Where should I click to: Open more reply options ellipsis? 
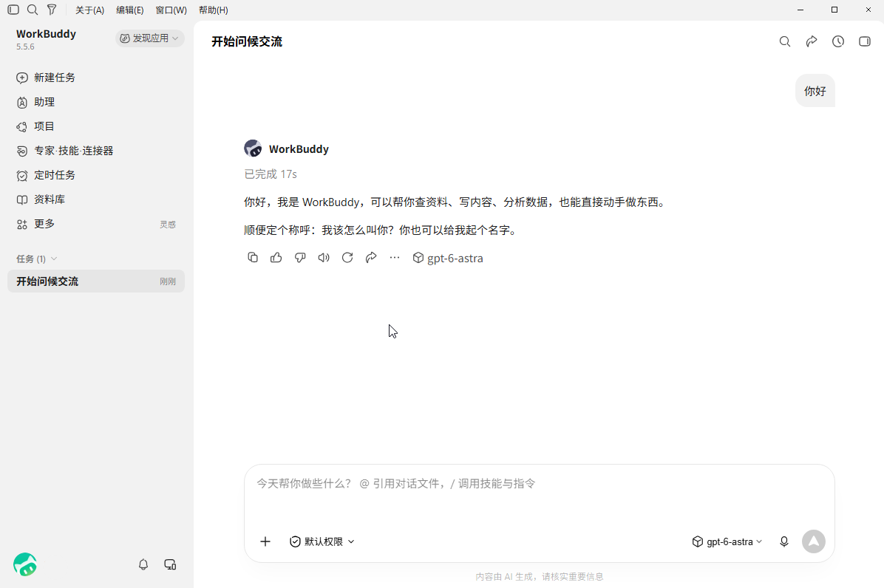(x=395, y=257)
